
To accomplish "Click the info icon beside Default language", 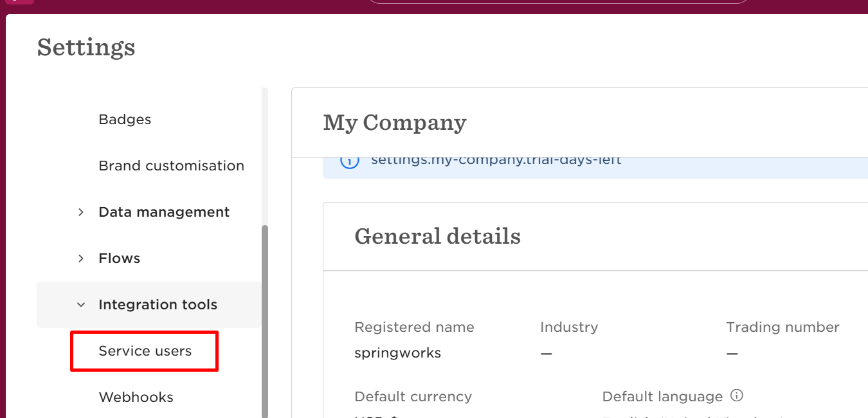I will coord(737,395).
